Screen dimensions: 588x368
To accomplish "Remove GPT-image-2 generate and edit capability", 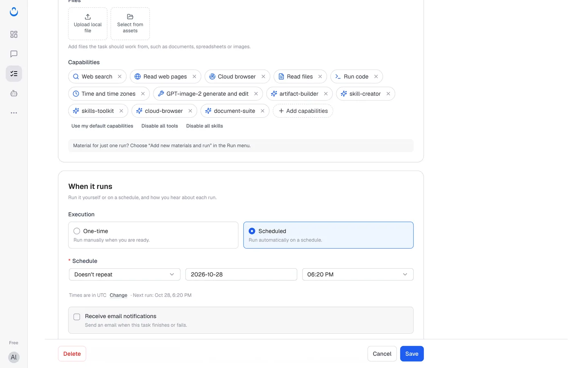I will pos(256,94).
